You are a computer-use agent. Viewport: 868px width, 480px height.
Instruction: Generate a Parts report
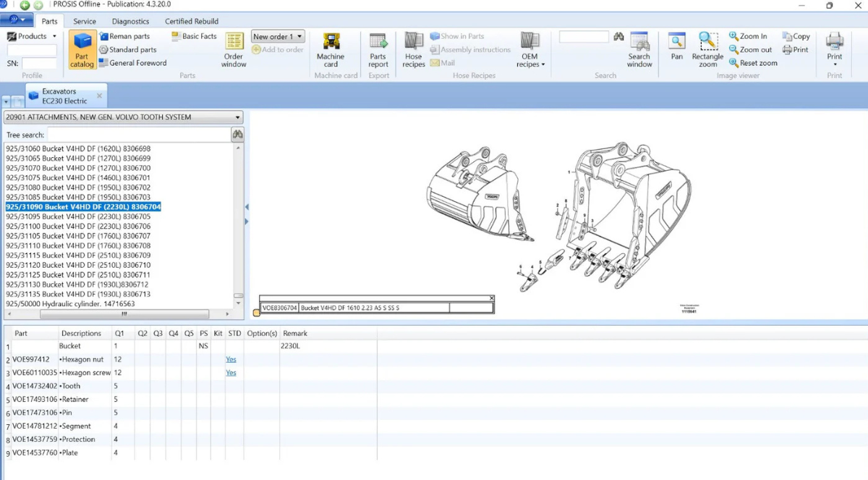click(378, 50)
